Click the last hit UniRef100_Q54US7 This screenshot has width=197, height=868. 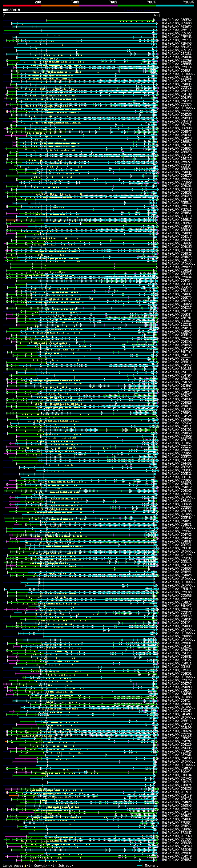pyautogui.click(x=176, y=860)
